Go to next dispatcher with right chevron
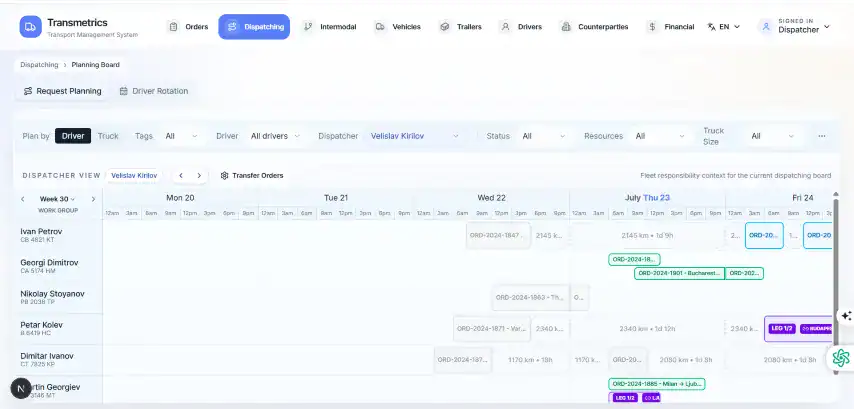Screen dimensions: 854x409 199,175
